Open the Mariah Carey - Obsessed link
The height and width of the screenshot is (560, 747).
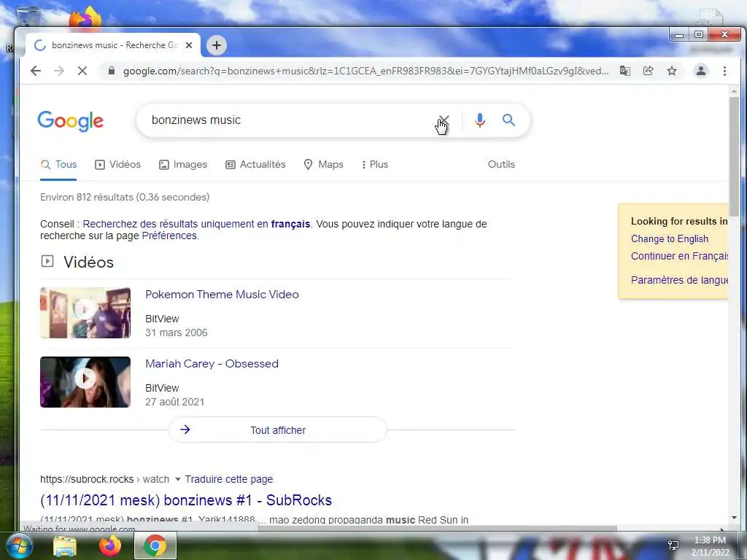coord(212,364)
